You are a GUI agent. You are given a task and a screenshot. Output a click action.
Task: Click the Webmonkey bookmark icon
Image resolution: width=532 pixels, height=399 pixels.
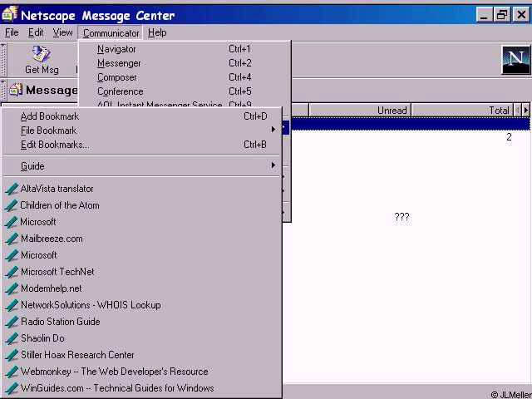coord(12,372)
